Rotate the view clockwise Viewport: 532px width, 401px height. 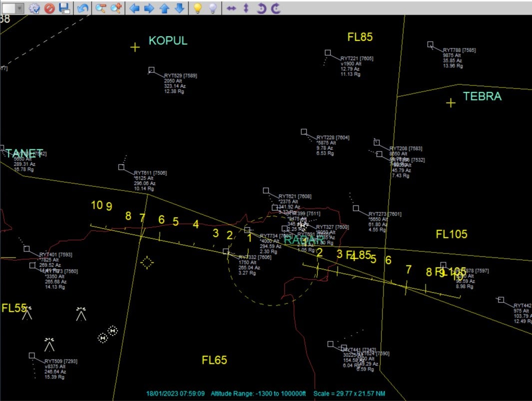[275, 8]
